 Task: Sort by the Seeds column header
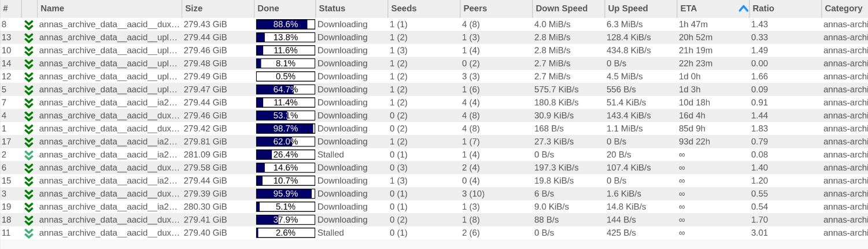[404, 9]
